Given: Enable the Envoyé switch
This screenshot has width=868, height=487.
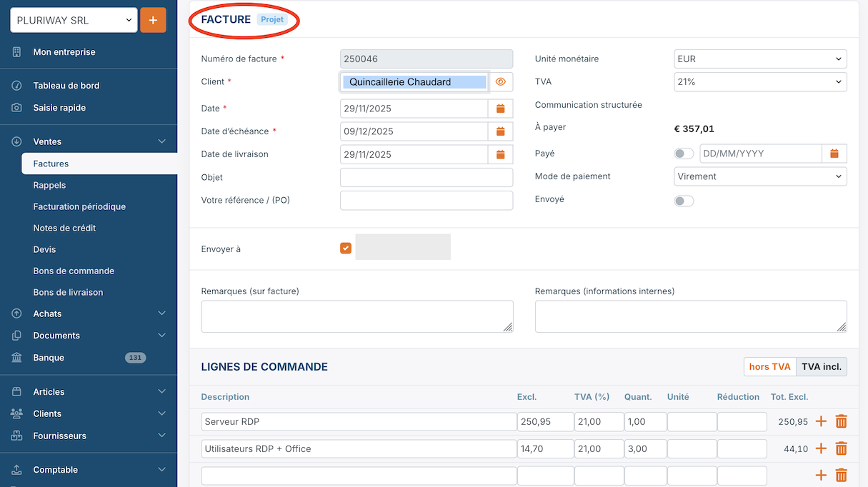Looking at the screenshot, I should coord(684,201).
